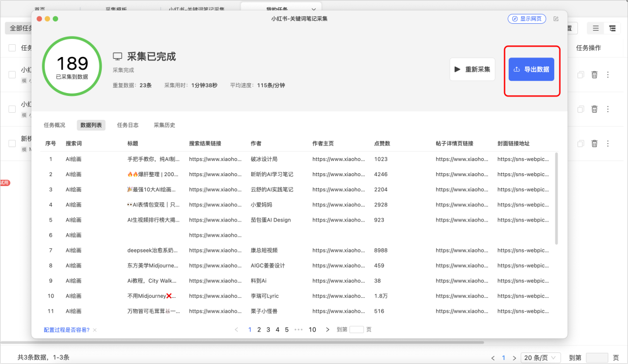Delete the first task using trash icon
This screenshot has height=364, width=628.
coord(594,74)
